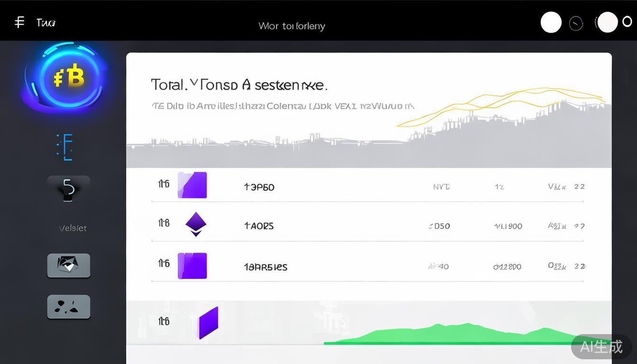Select the blue E sidebar icon
This screenshot has height=364, width=637.
pyautogui.click(x=65, y=146)
